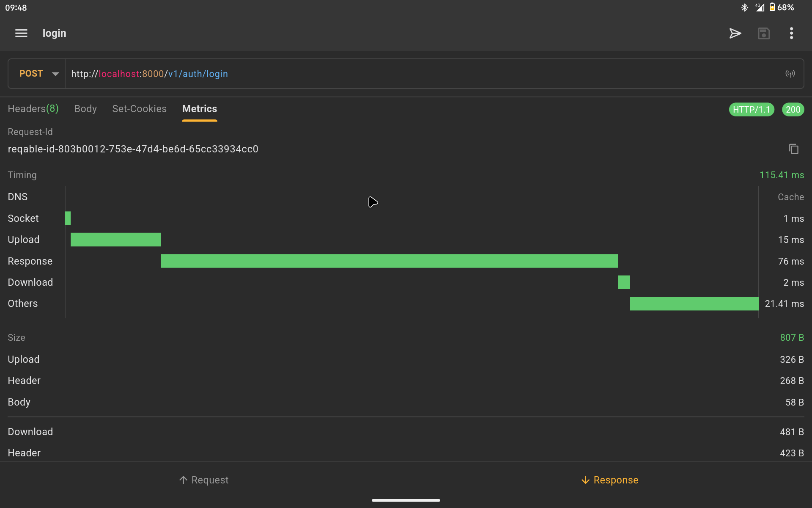Switch to the Headers(8) tab

point(33,109)
